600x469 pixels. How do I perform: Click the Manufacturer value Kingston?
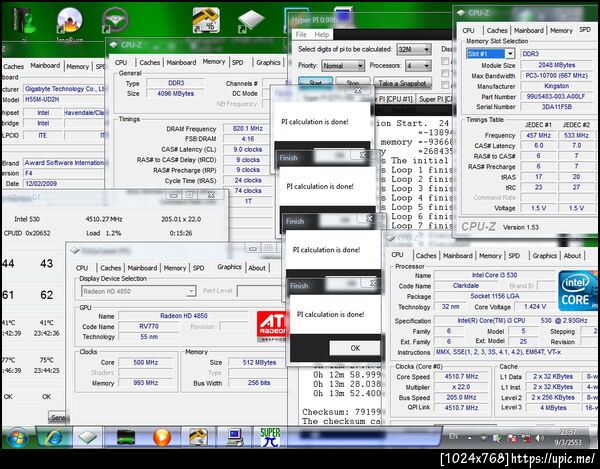coord(556,86)
